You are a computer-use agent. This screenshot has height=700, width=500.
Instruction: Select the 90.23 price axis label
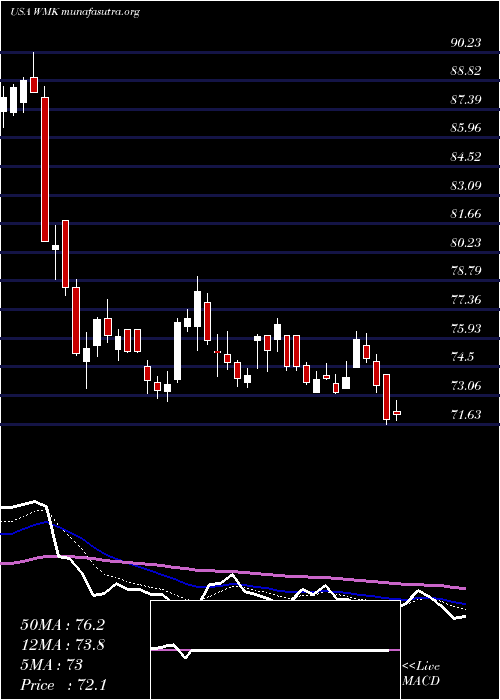pyautogui.click(x=466, y=42)
